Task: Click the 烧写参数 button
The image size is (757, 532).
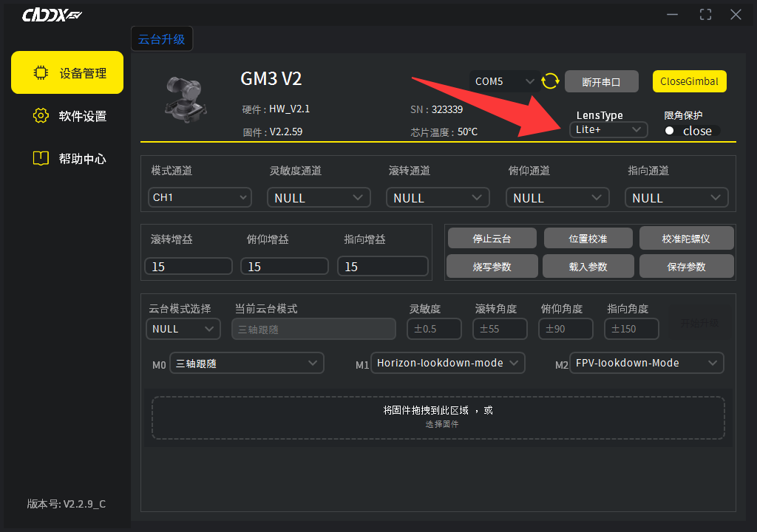Action: [x=492, y=267]
